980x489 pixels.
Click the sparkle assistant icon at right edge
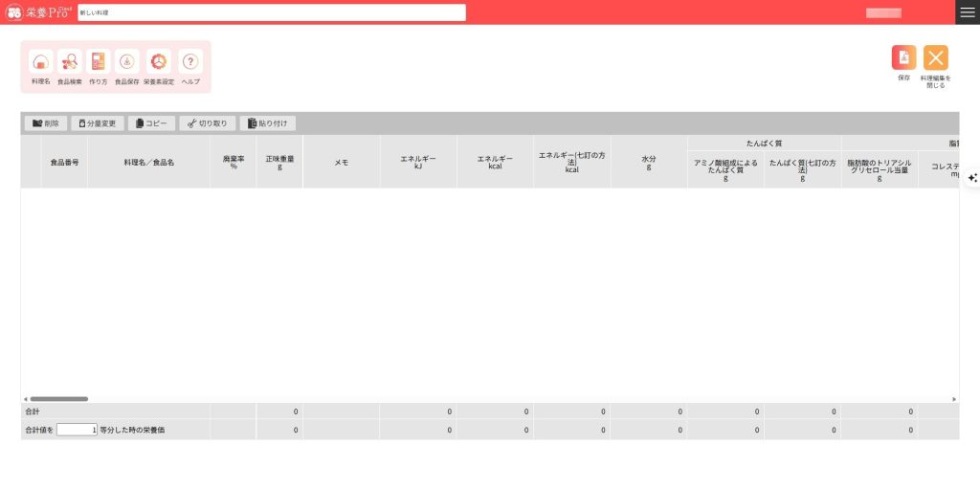point(972,178)
